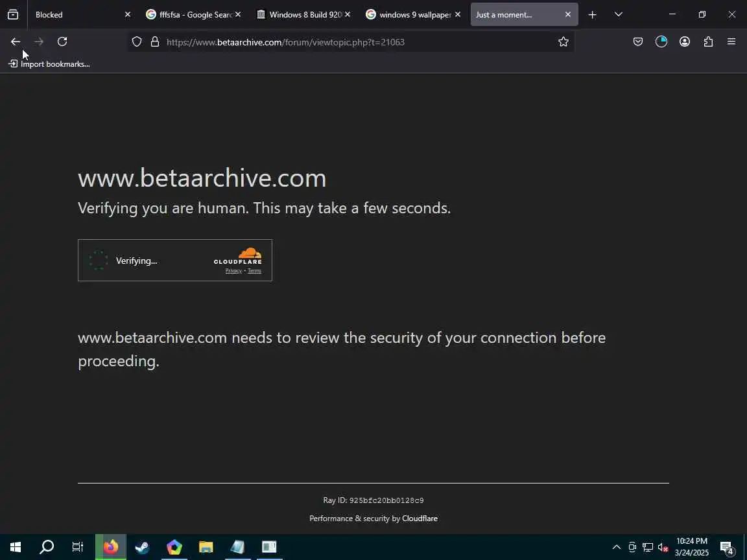747x560 pixels.
Task: Close the Just a moment tab
Action: coord(568,15)
